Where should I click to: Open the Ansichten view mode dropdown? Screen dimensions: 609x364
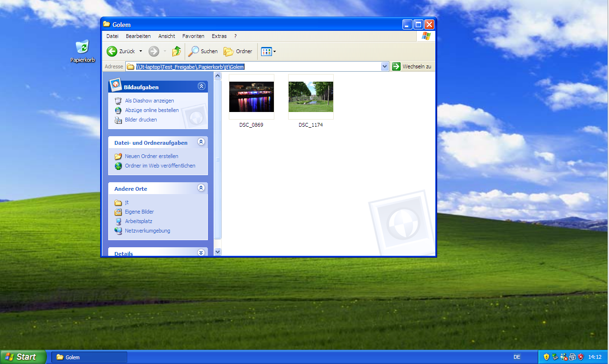click(268, 51)
